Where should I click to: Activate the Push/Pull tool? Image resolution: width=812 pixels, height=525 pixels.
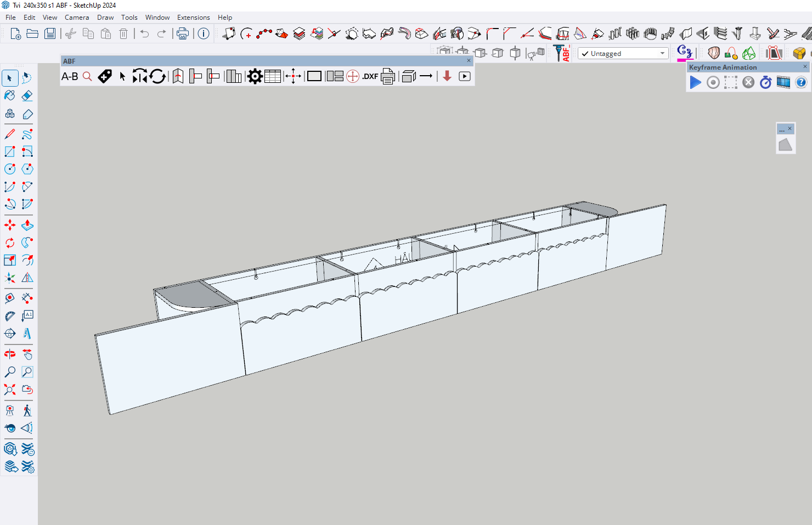tap(27, 225)
